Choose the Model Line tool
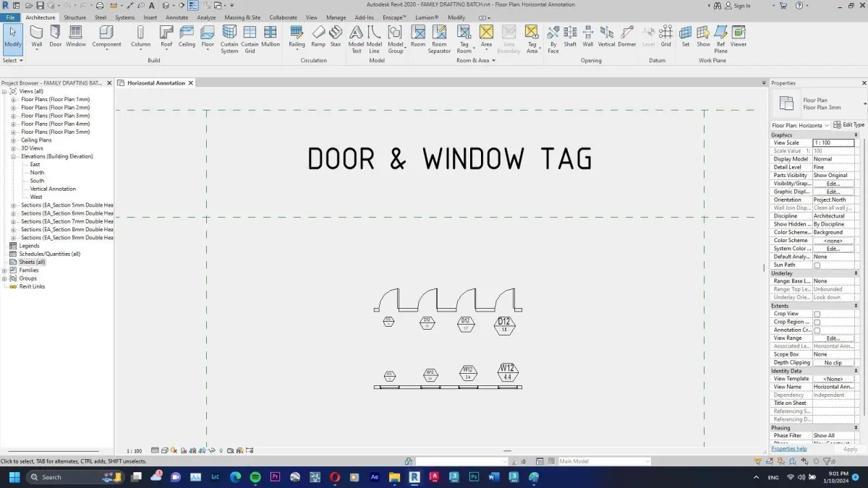This screenshot has width=868, height=488. click(374, 39)
